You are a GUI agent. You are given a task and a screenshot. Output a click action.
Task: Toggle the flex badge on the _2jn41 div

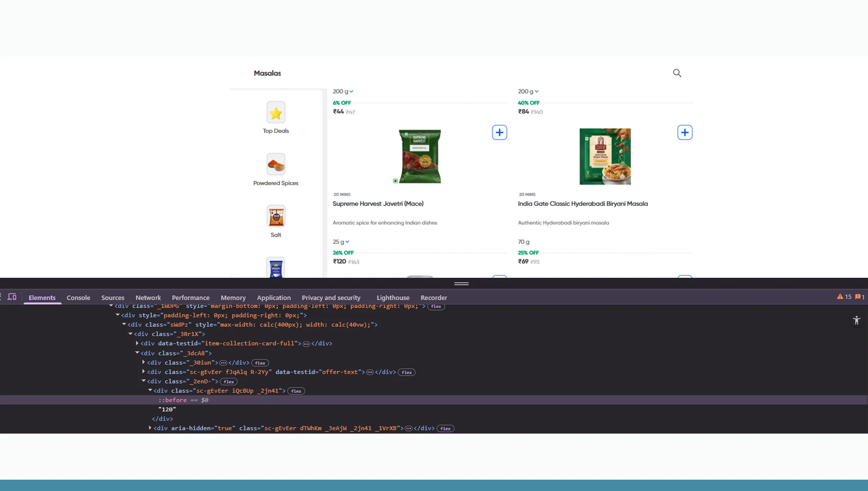click(296, 391)
